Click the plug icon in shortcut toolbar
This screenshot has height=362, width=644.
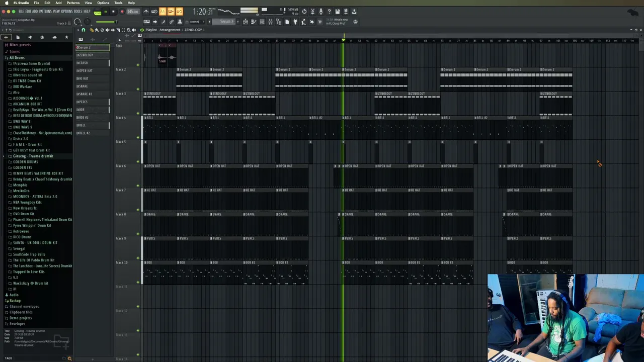(x=295, y=22)
